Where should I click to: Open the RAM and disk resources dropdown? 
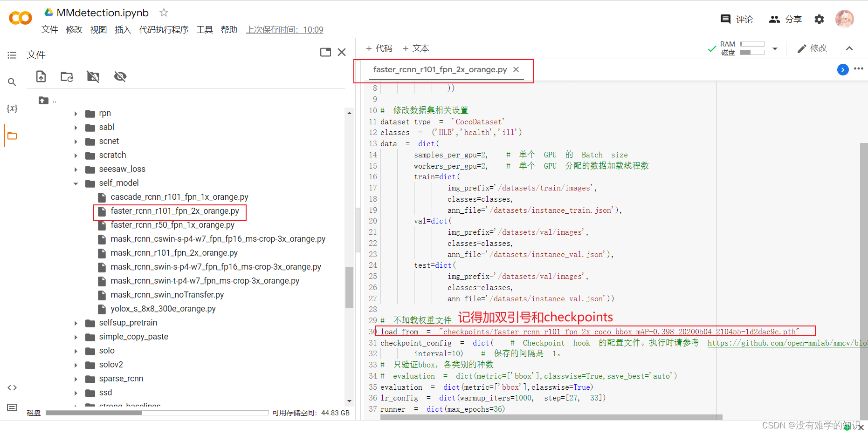tap(775, 48)
